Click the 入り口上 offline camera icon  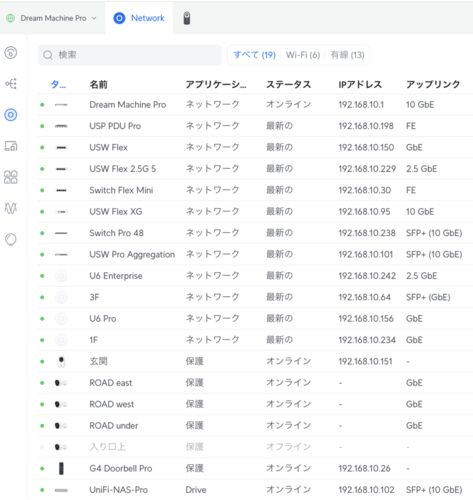[x=61, y=447]
